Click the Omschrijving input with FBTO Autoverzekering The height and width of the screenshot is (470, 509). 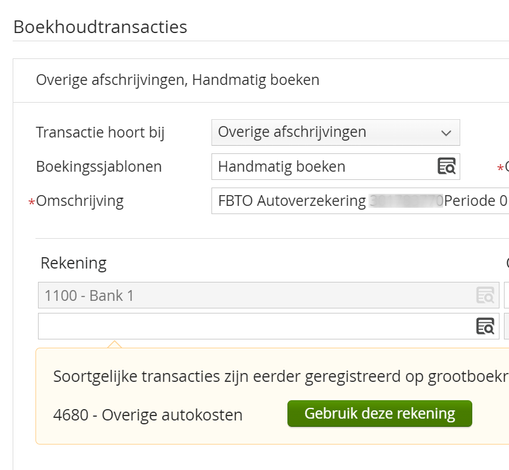(360, 201)
